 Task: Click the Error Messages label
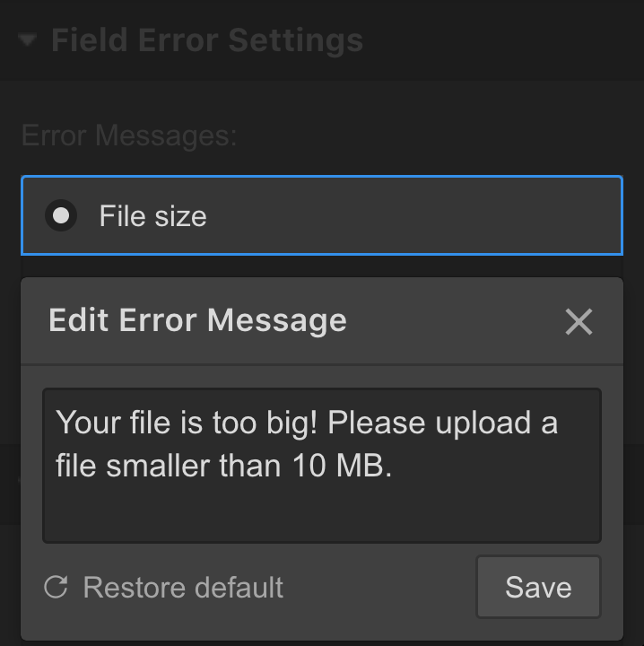[129, 136]
